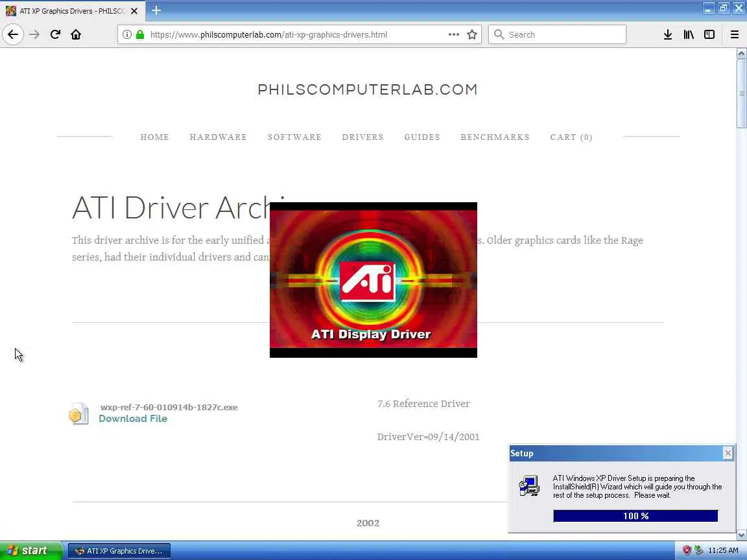Click the ATI Display Driver splash image
Image resolution: width=747 pixels, height=560 pixels.
point(373,280)
